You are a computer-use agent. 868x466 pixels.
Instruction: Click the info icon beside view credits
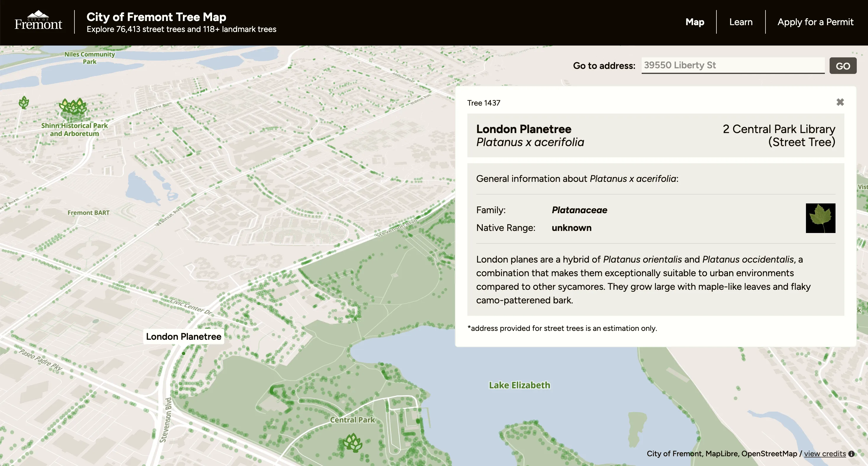coord(851,454)
